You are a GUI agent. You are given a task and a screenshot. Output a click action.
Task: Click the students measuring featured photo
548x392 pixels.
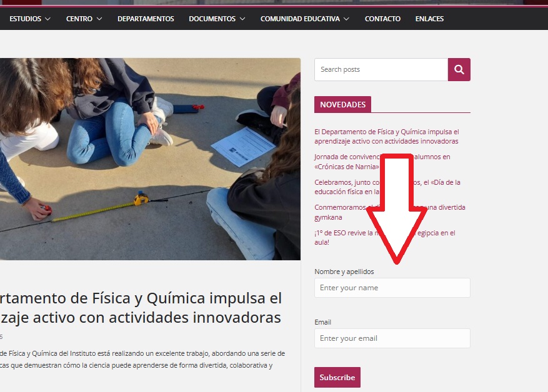(151, 159)
